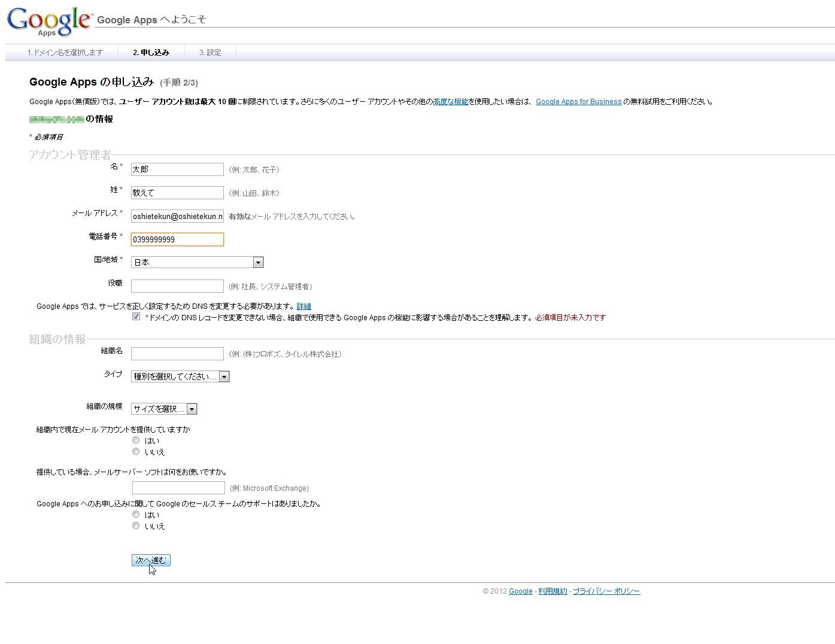This screenshot has height=644, width=835.
Task: Click the メールサーバー ソフト input field
Action: click(x=178, y=488)
